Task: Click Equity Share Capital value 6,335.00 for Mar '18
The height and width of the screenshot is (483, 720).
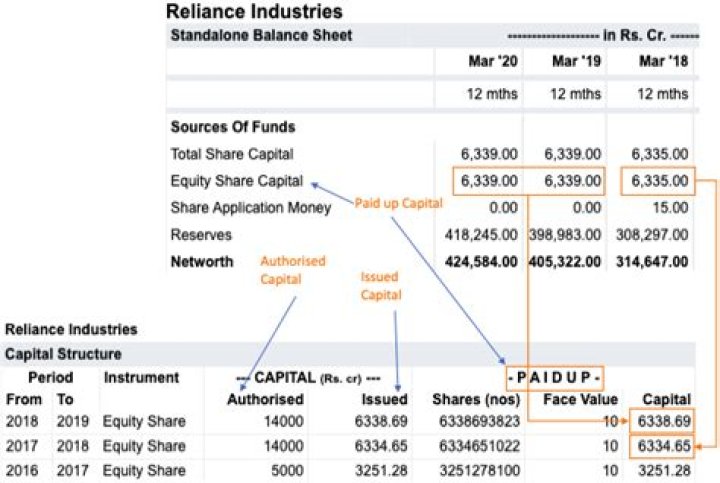Action: (x=660, y=181)
